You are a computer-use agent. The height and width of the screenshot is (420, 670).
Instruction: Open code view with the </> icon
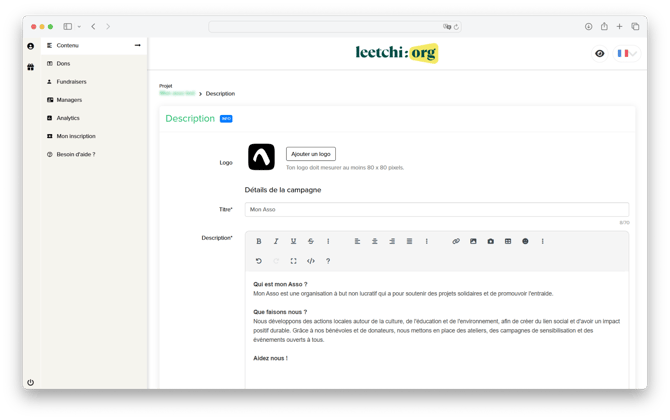[x=311, y=261]
